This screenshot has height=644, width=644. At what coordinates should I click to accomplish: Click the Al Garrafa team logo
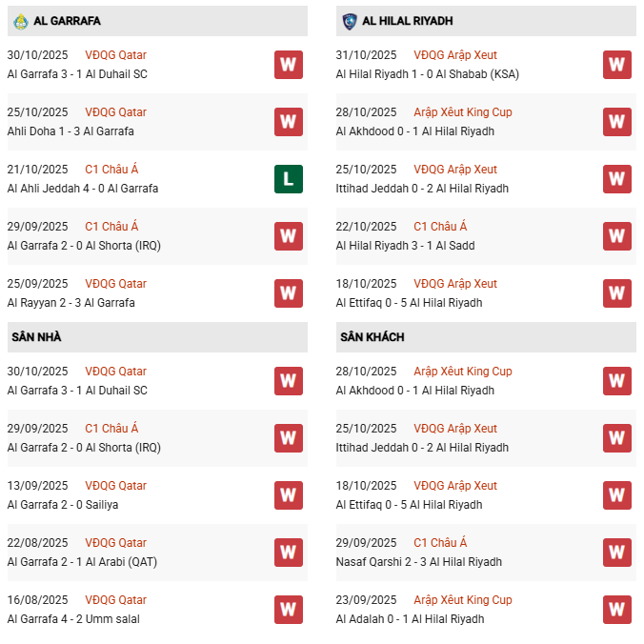(x=21, y=20)
